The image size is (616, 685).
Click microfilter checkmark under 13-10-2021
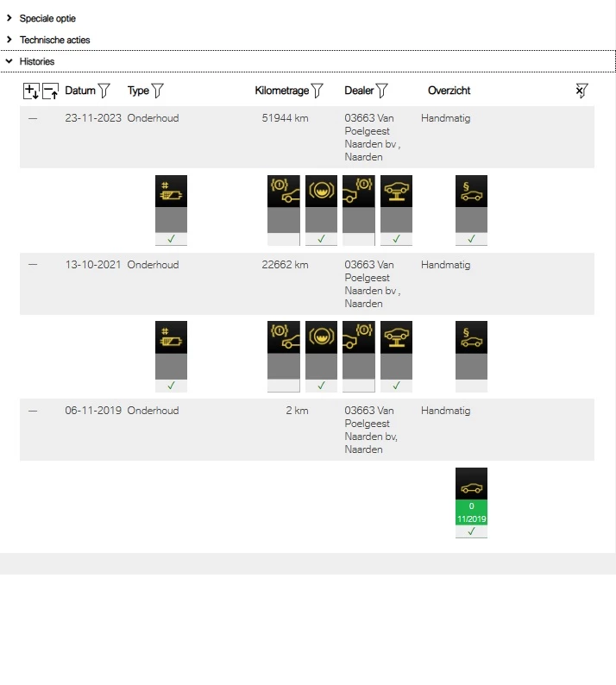pos(172,386)
